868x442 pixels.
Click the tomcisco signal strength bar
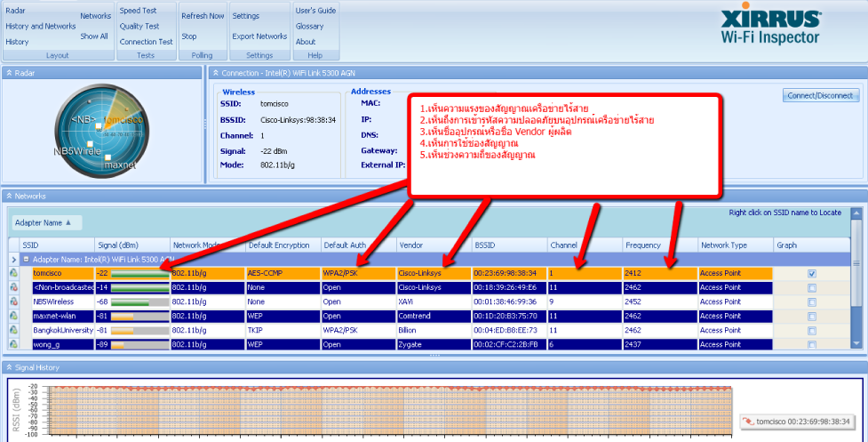tap(139, 274)
